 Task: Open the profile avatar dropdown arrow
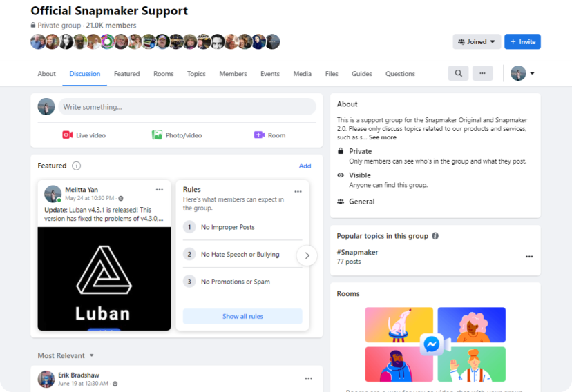coord(532,73)
